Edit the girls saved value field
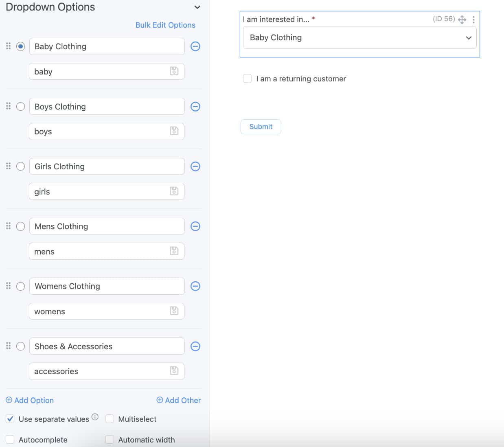The height and width of the screenshot is (447, 504). (x=107, y=191)
